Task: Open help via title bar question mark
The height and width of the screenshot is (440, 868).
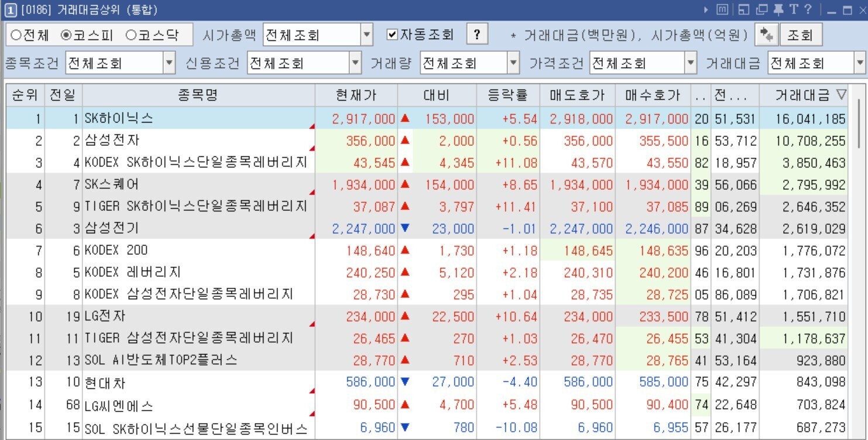Action: pyautogui.click(x=808, y=10)
